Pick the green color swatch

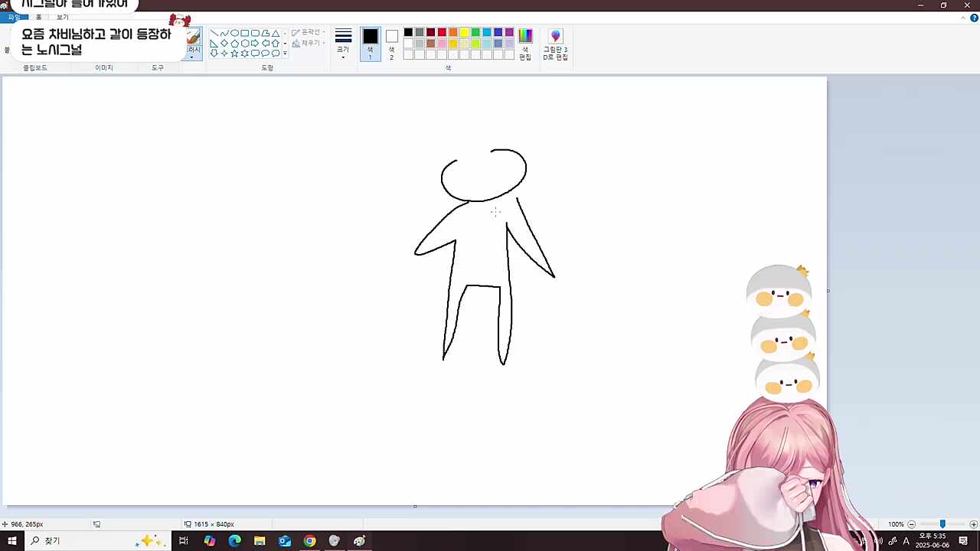pyautogui.click(x=475, y=32)
